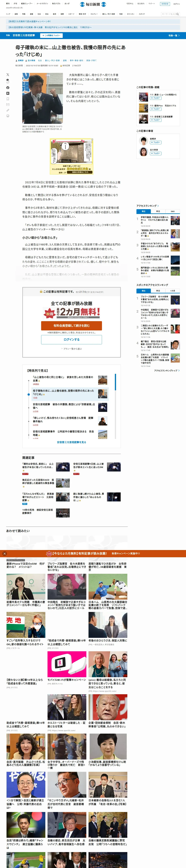Open 政治 menu in top navigation
186x868 pixels.
point(47,14)
